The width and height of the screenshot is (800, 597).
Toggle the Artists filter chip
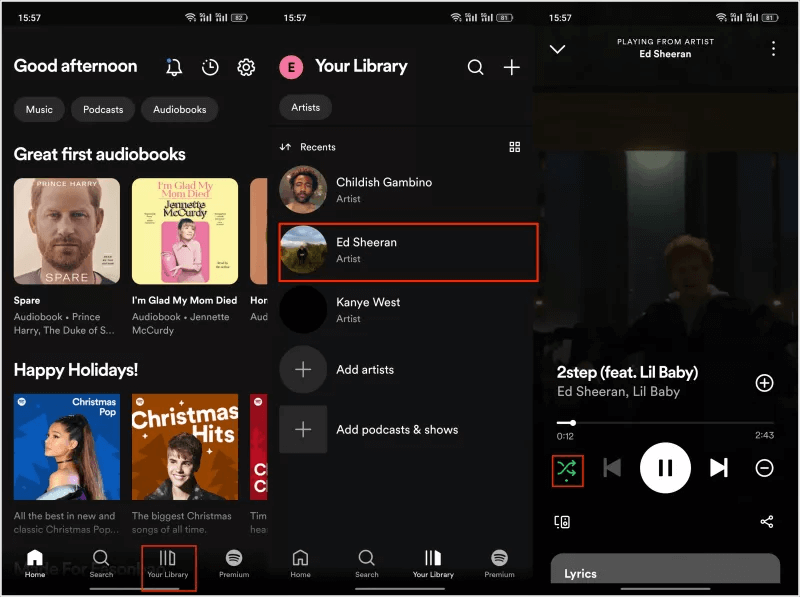tap(306, 107)
